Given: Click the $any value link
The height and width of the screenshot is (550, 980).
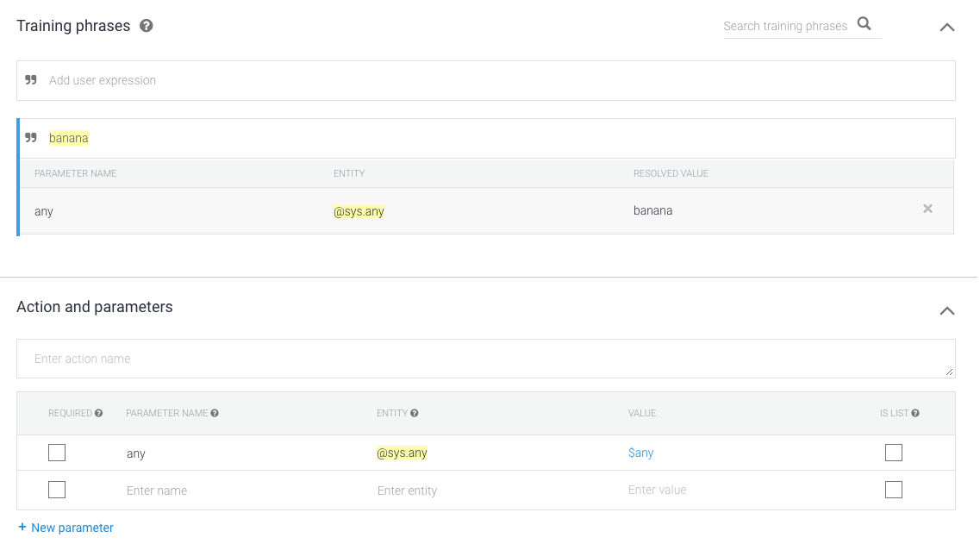Looking at the screenshot, I should click(x=640, y=453).
